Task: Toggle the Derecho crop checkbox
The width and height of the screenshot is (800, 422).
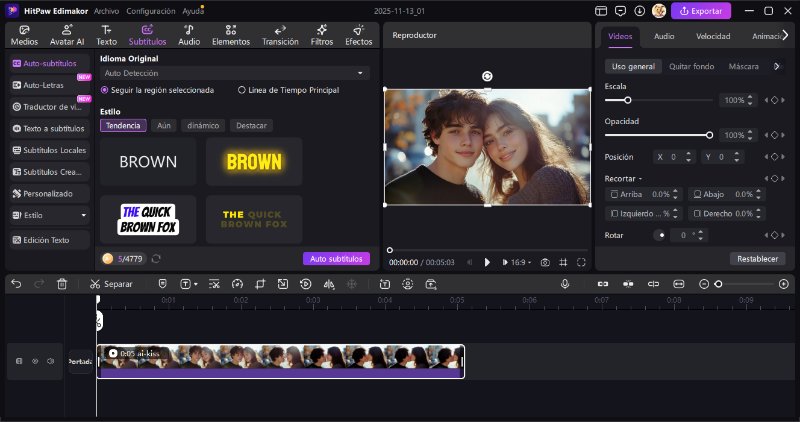Action: (x=697, y=213)
